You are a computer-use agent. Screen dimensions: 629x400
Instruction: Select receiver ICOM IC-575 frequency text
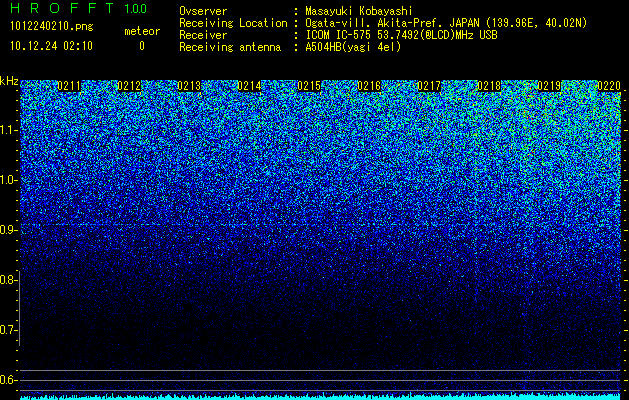(x=401, y=35)
